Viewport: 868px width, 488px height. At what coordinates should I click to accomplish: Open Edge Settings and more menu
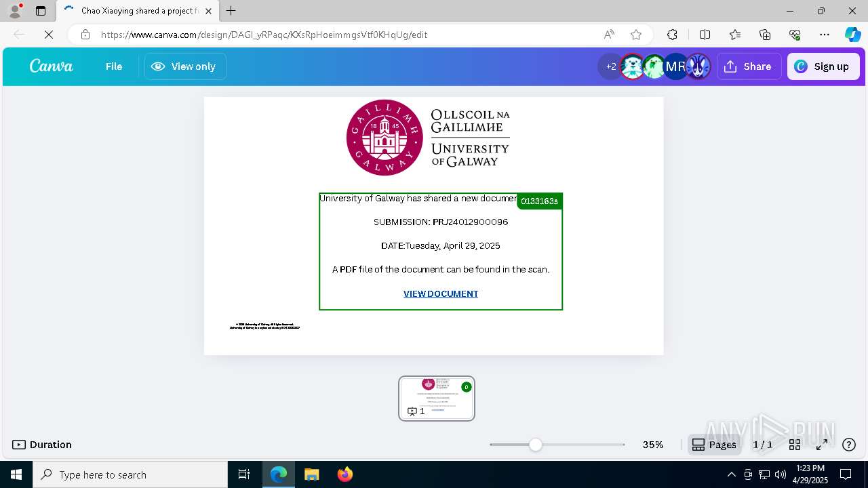(825, 35)
